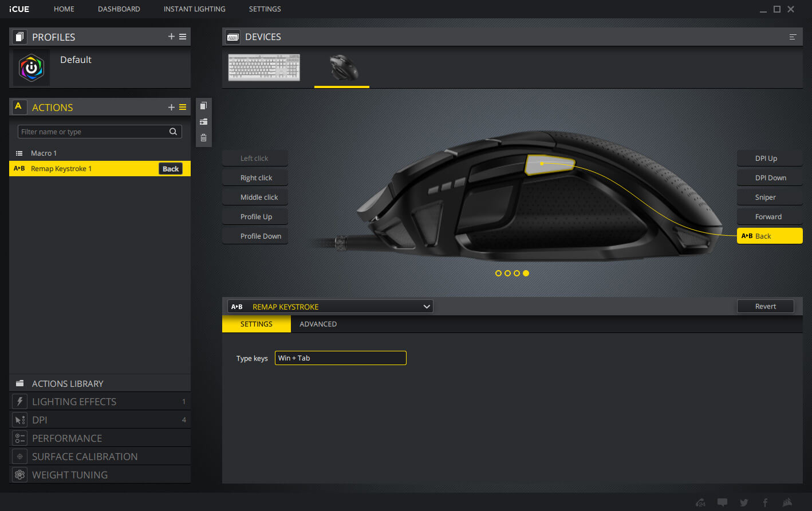The image size is (812, 511).
Task: Click the Corsair sails logo icon
Action: (787, 502)
